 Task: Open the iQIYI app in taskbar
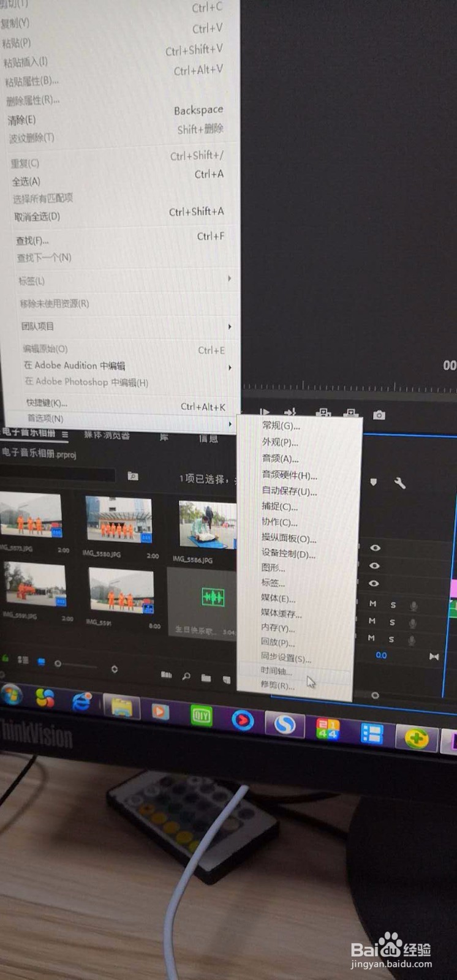[201, 715]
